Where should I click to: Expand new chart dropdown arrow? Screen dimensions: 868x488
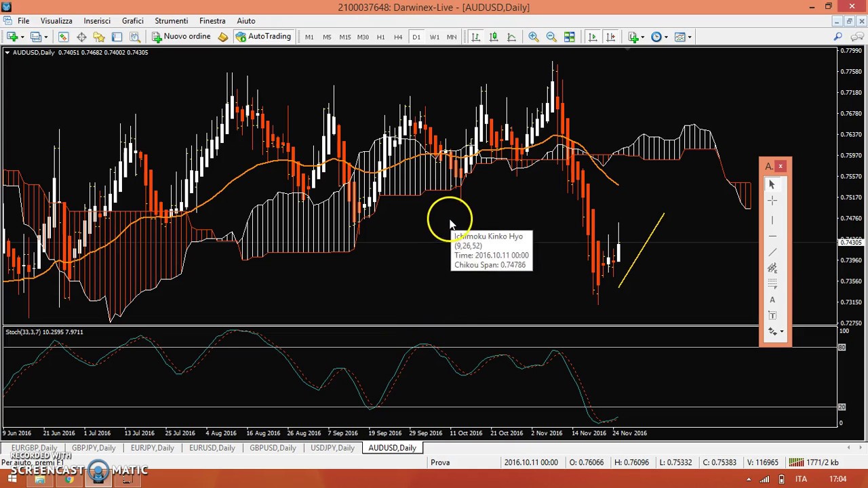pos(22,37)
